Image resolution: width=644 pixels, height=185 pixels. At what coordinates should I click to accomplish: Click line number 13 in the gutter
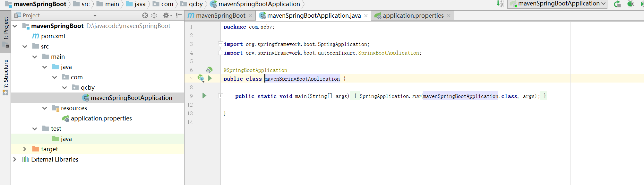point(190,113)
